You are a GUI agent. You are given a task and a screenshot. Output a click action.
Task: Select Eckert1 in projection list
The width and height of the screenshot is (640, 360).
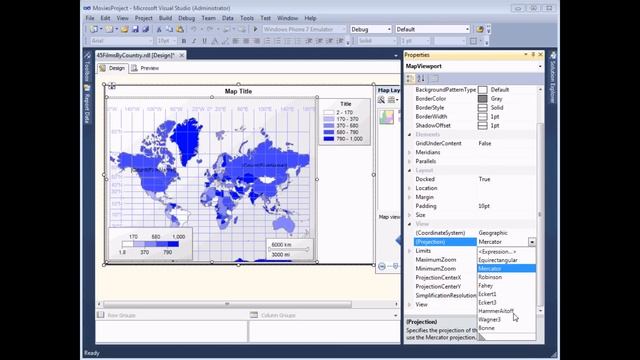(x=506, y=294)
